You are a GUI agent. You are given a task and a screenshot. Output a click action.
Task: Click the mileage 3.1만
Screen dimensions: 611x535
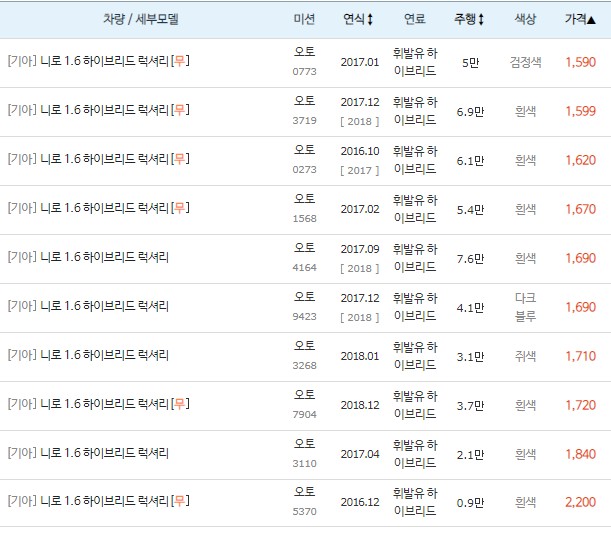[470, 357]
